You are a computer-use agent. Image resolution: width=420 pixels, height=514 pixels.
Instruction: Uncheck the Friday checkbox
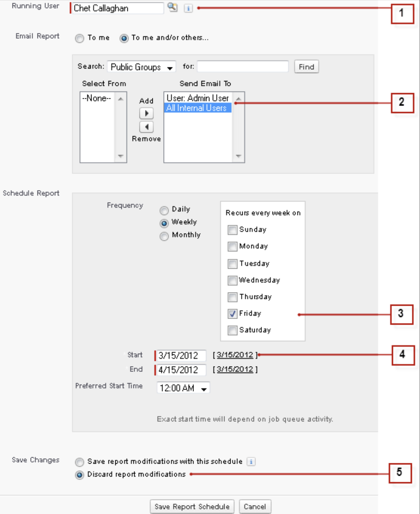click(233, 314)
